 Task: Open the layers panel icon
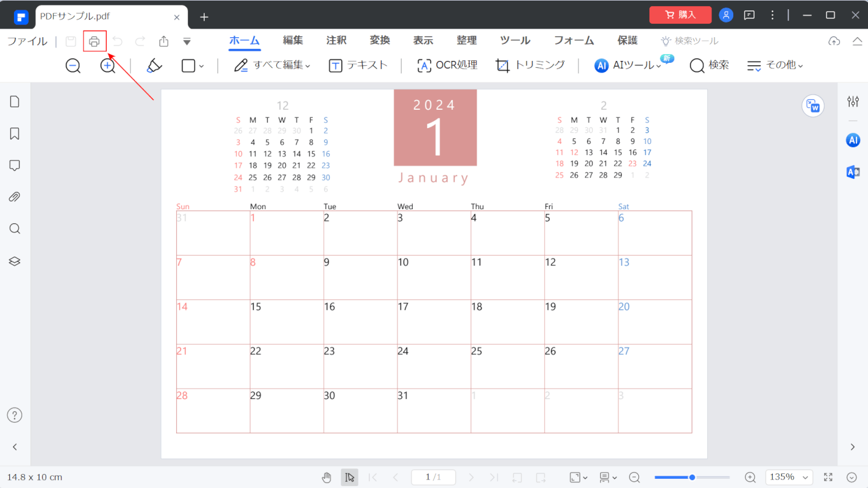(x=15, y=261)
